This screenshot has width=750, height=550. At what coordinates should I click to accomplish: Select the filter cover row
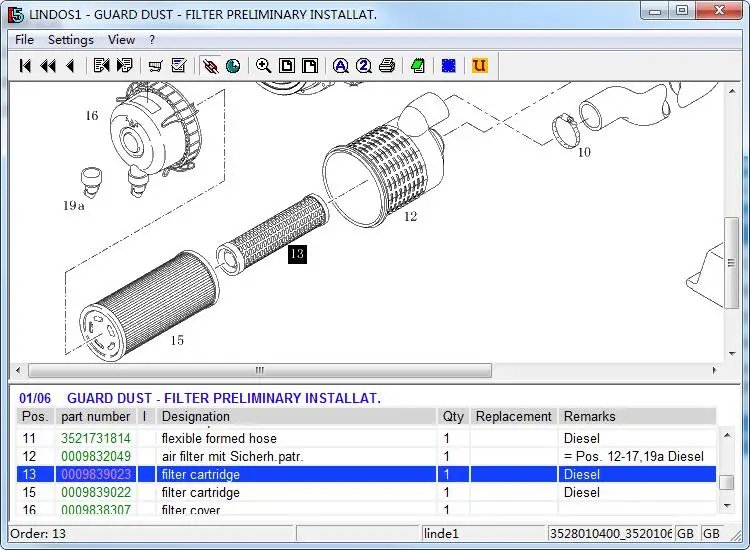tap(366, 509)
